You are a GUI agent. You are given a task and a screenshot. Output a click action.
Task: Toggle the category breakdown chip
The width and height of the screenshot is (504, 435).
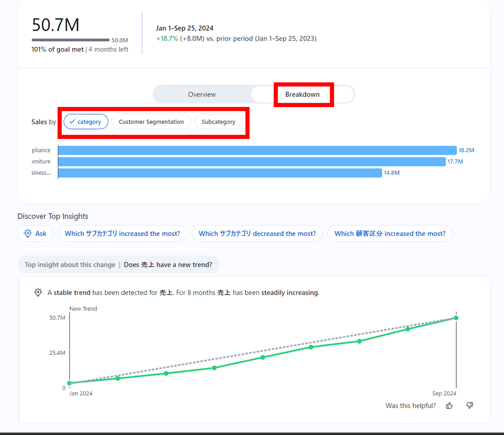click(x=86, y=122)
